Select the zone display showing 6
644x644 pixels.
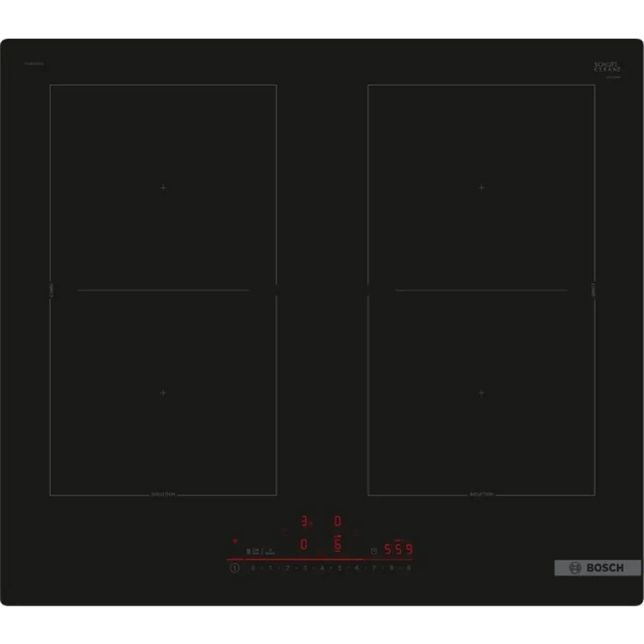point(338,544)
